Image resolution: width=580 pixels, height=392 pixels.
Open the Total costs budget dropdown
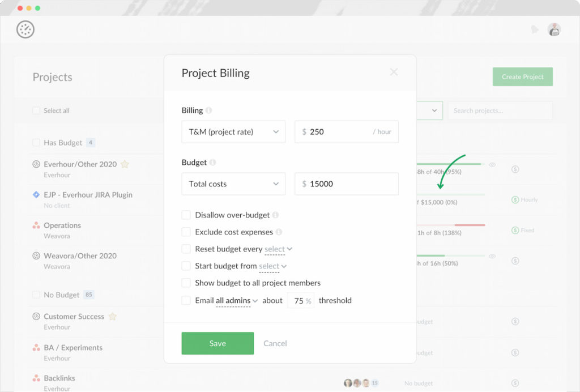(x=233, y=184)
